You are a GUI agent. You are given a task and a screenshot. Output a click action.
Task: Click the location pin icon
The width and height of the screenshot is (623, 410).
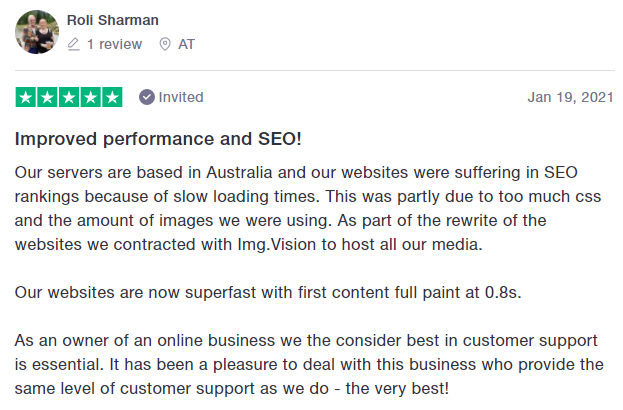click(165, 44)
